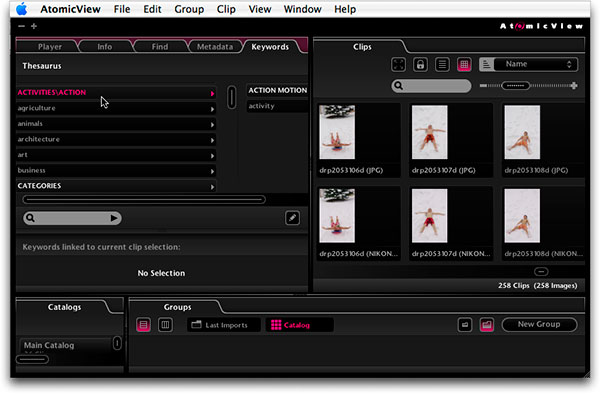Expand the business thesaurus arrow
The image size is (600, 394).
coord(212,171)
